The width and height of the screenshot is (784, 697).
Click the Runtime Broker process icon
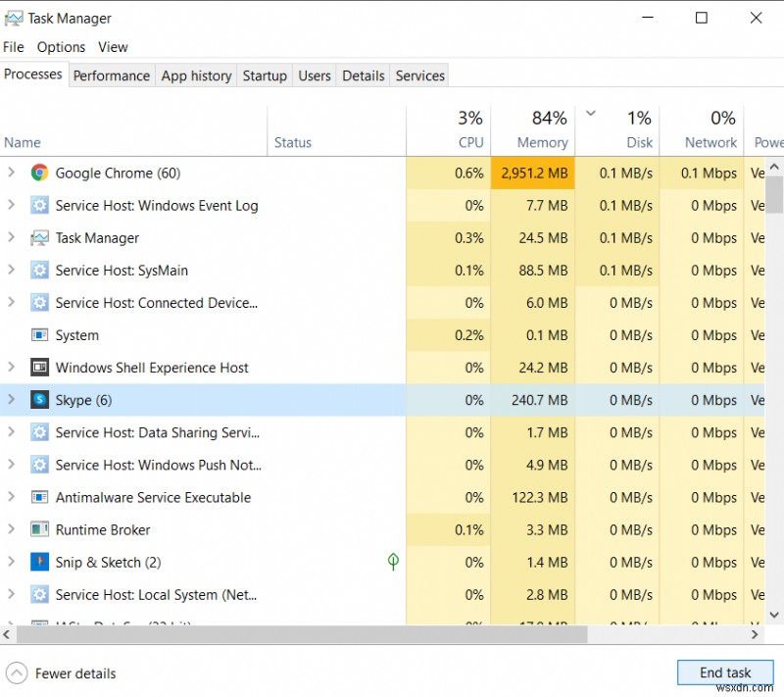coord(39,529)
